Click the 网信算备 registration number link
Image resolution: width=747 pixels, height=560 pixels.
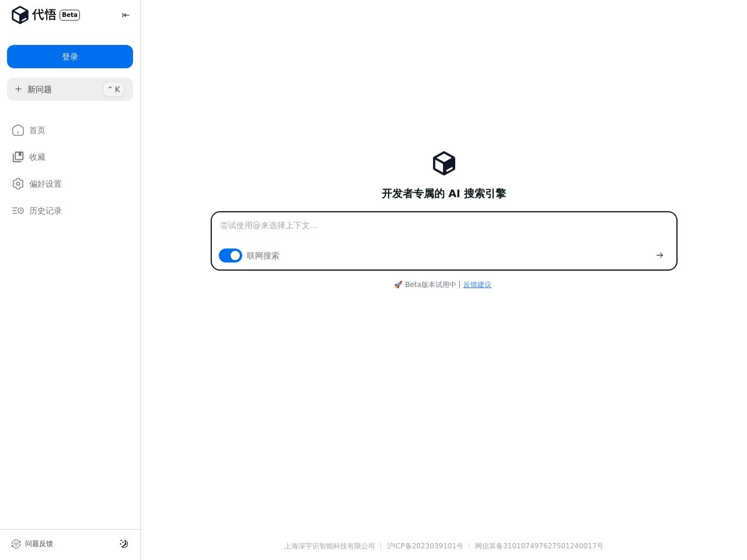tap(539, 546)
